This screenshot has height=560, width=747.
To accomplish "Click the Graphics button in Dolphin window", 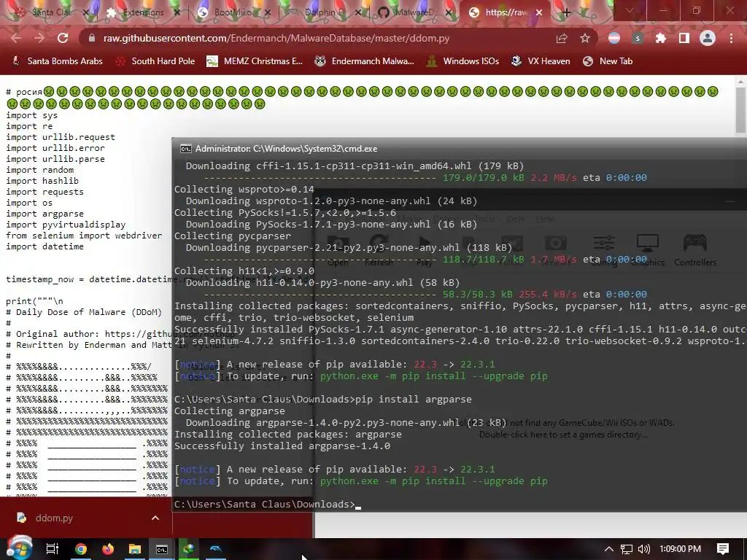I will 648,250.
